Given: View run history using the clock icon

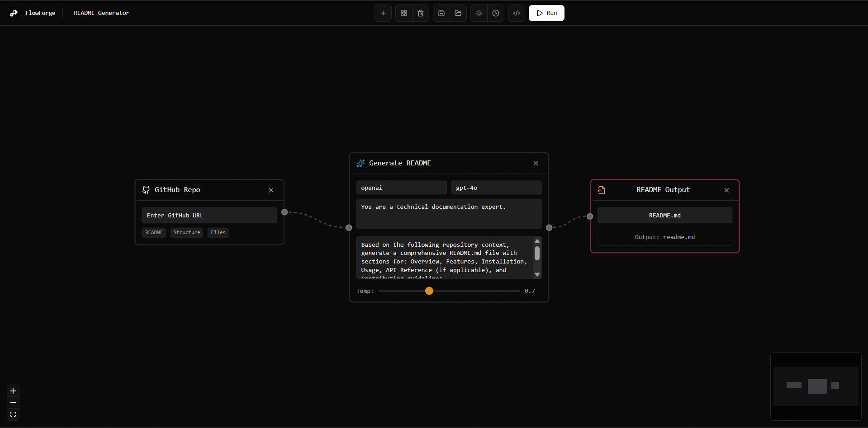Looking at the screenshot, I should pyautogui.click(x=496, y=13).
